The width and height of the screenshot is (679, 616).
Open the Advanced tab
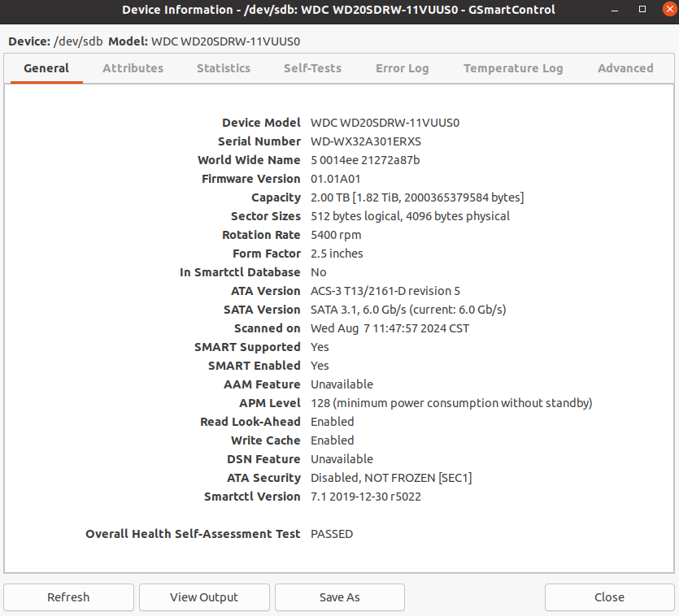click(625, 68)
